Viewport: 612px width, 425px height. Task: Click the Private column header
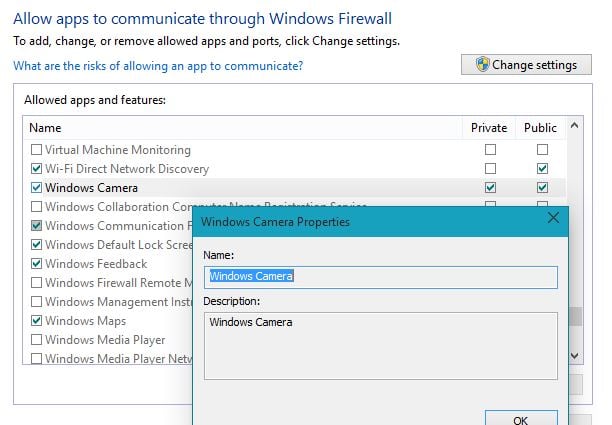tap(490, 128)
